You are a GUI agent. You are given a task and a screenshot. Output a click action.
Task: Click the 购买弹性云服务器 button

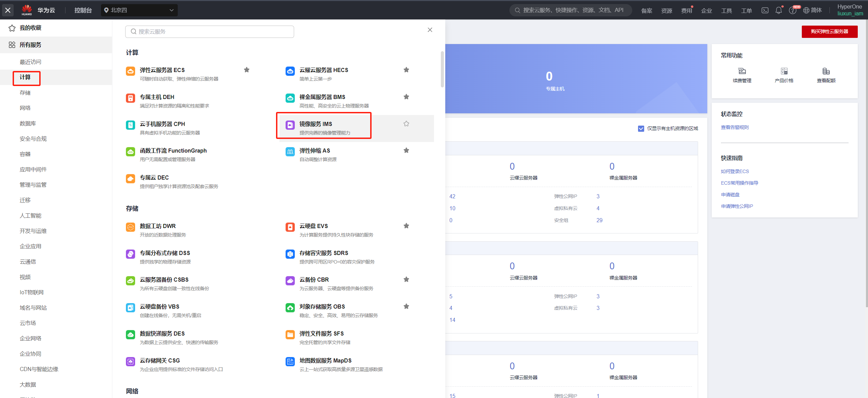(x=829, y=31)
